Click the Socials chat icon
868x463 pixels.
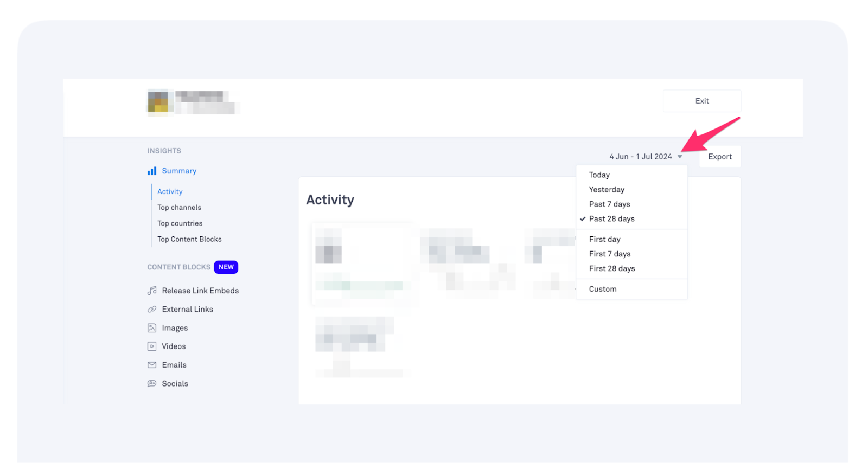pos(152,383)
